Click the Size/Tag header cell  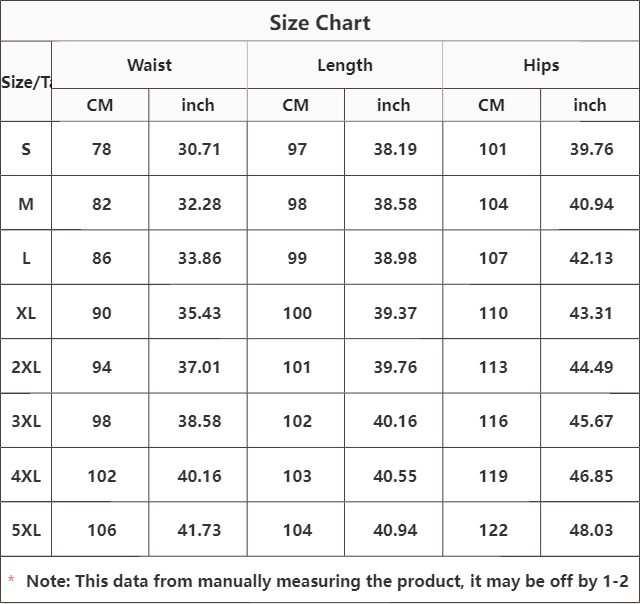[26, 82]
